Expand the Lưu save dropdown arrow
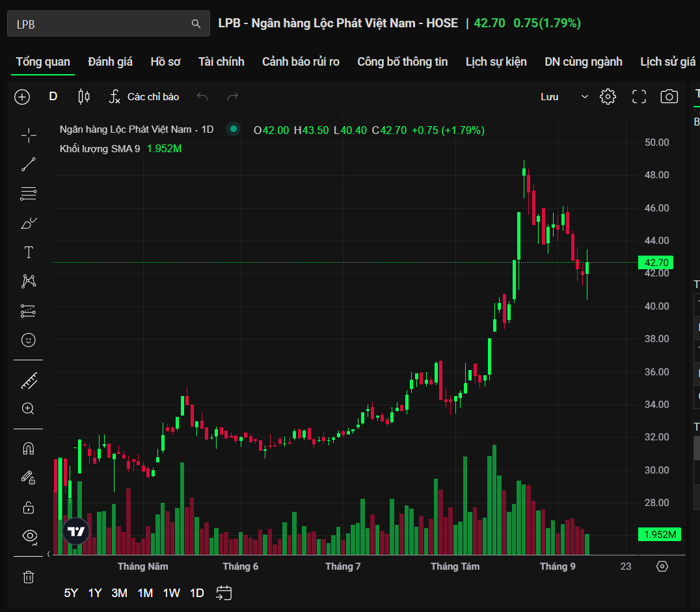The image size is (700, 612). (x=584, y=97)
